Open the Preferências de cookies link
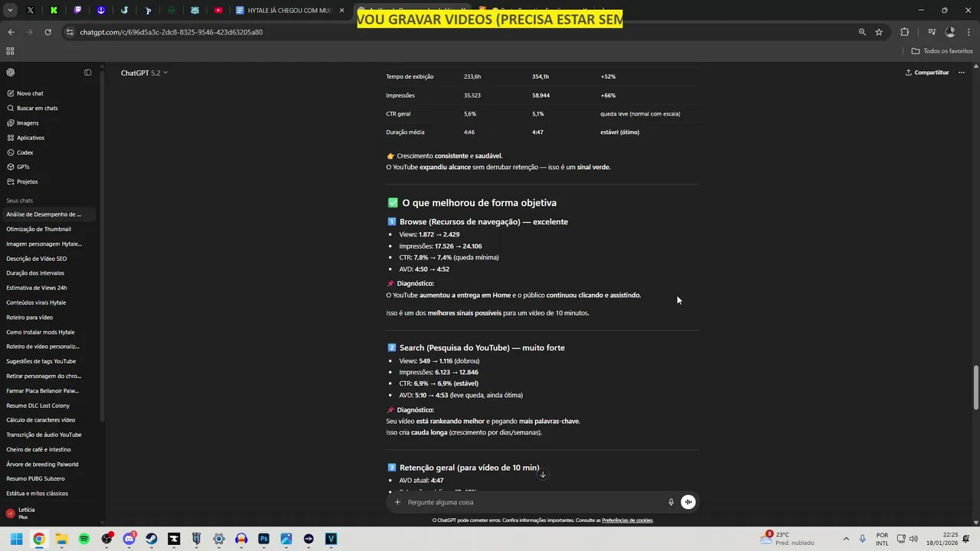Viewport: 980px width, 551px height. point(627,520)
